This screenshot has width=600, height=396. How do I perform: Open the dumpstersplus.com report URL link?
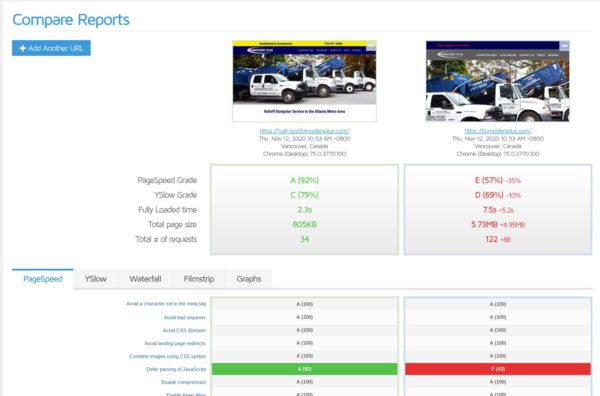click(497, 131)
